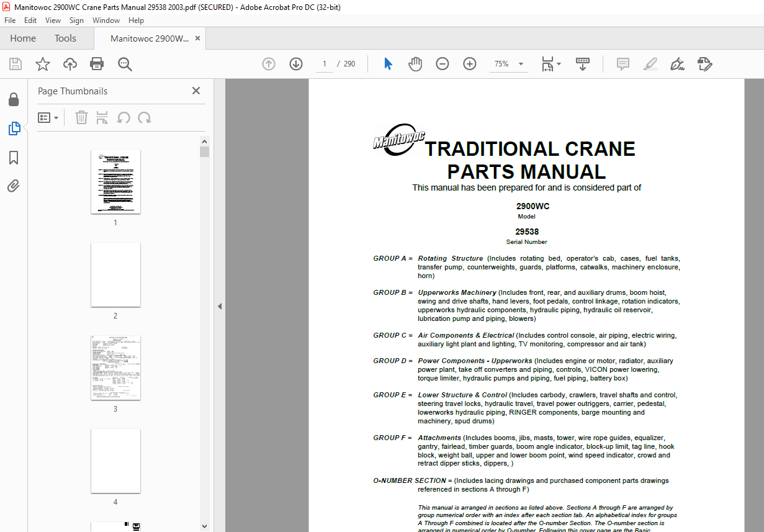Viewport: 764px width, 532px height.
Task: Go to next page with down arrow
Action: click(x=296, y=64)
